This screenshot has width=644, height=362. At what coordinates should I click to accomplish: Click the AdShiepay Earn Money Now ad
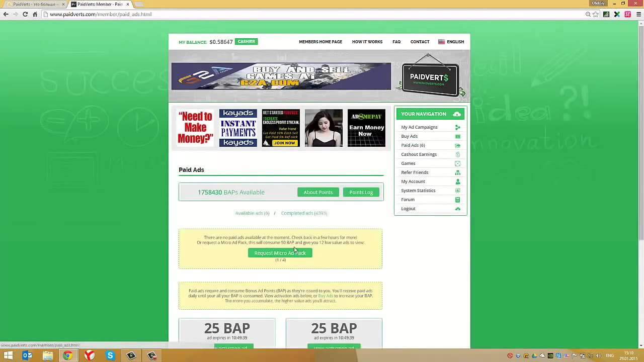pyautogui.click(x=366, y=128)
